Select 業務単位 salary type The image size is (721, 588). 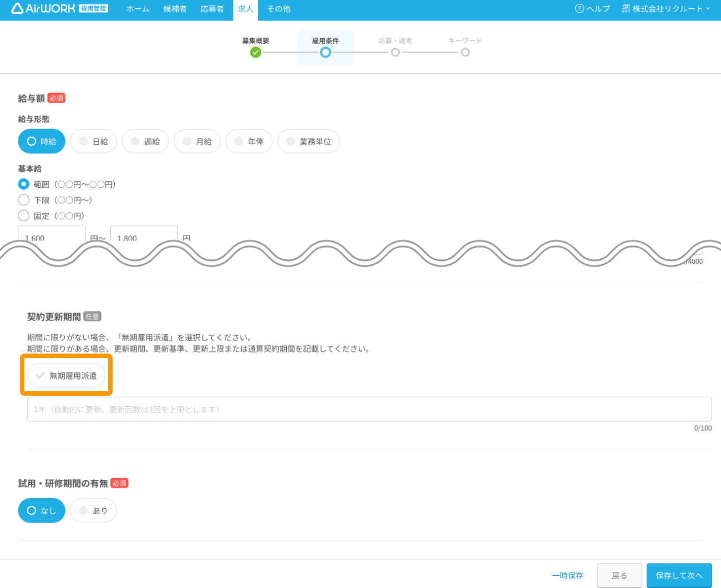click(x=308, y=141)
